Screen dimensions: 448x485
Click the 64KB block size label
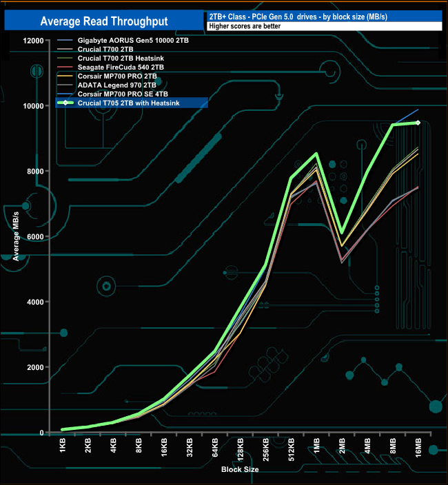[x=215, y=447]
